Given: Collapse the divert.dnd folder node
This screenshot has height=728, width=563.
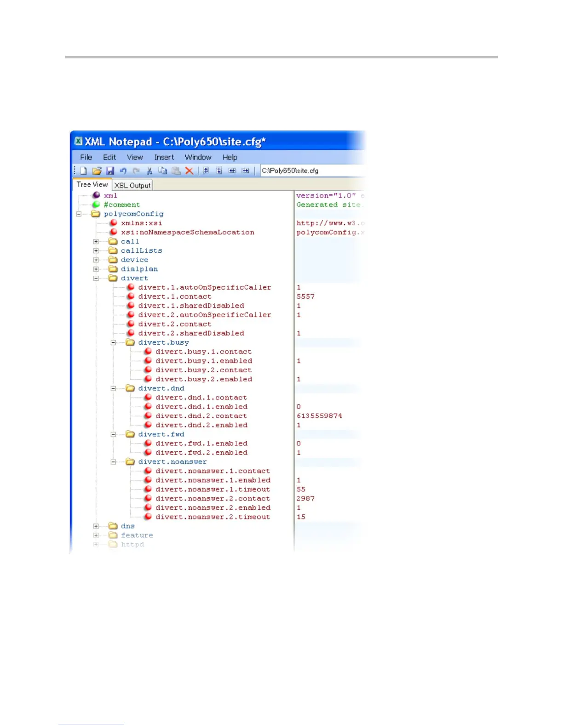Looking at the screenshot, I should [x=113, y=388].
